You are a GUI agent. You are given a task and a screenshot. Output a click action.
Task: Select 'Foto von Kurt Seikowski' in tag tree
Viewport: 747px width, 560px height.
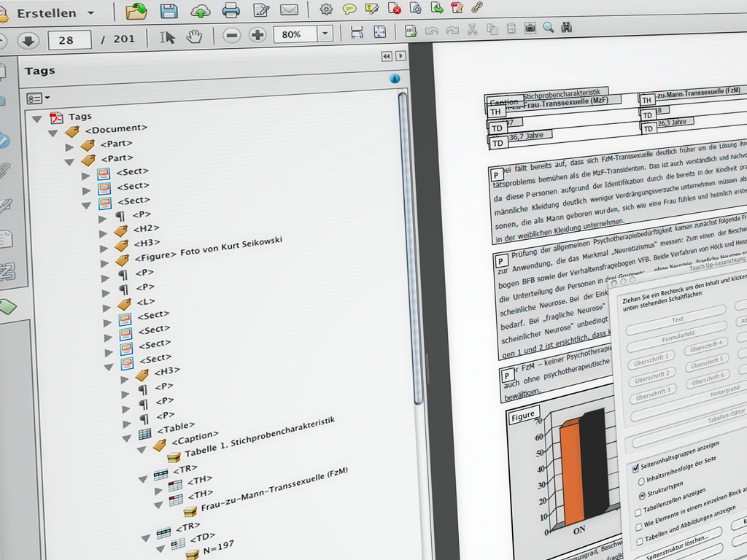click(231, 246)
